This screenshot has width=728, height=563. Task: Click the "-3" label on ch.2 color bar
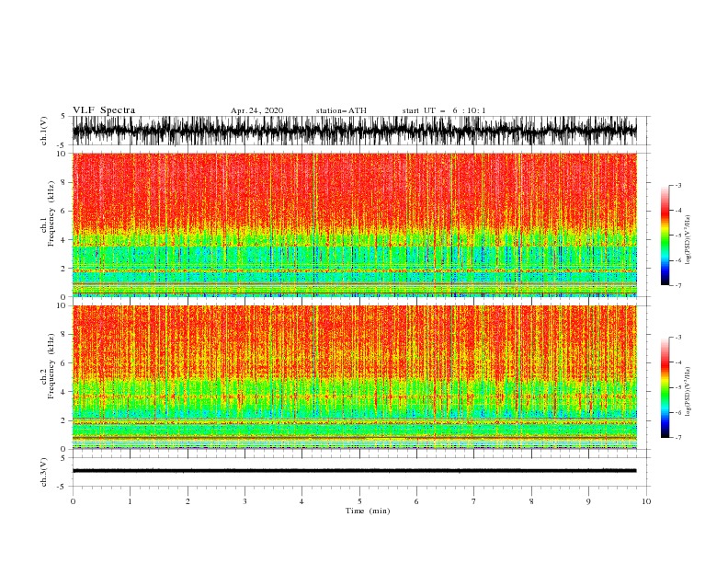coord(678,338)
